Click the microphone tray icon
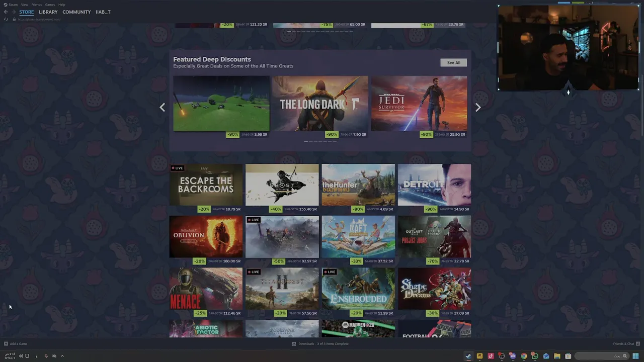Screen dimensions: 644x362 click(46, 356)
